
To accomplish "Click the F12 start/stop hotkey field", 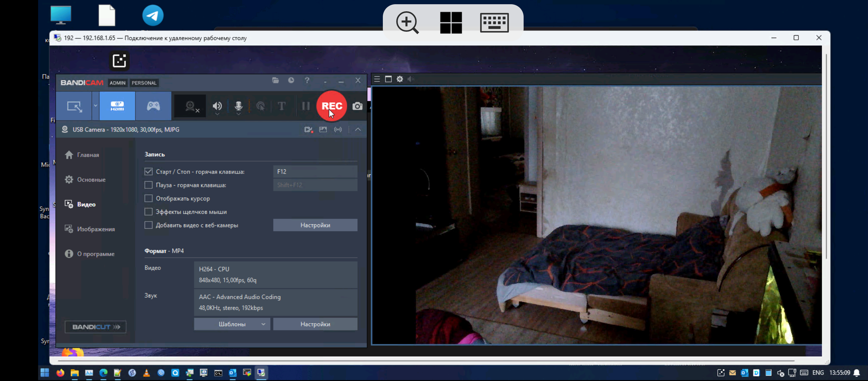I will (x=315, y=171).
